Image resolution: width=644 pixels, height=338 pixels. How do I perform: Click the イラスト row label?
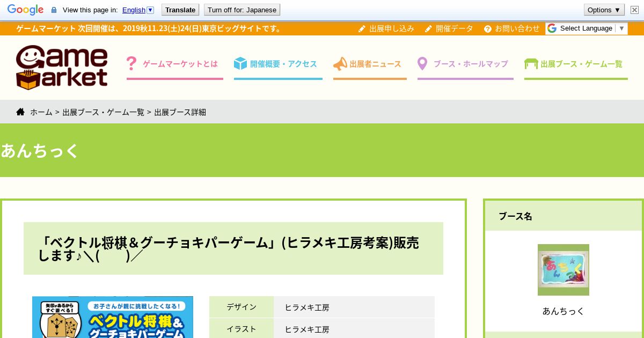[x=241, y=329]
